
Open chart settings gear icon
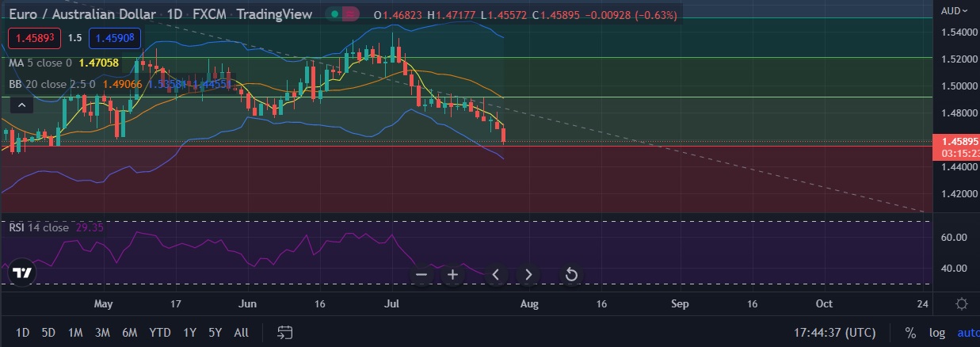[961, 303]
